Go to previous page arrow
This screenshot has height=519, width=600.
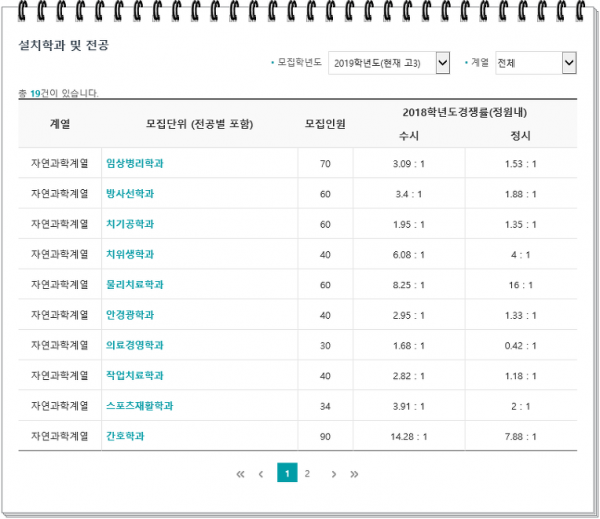261,474
